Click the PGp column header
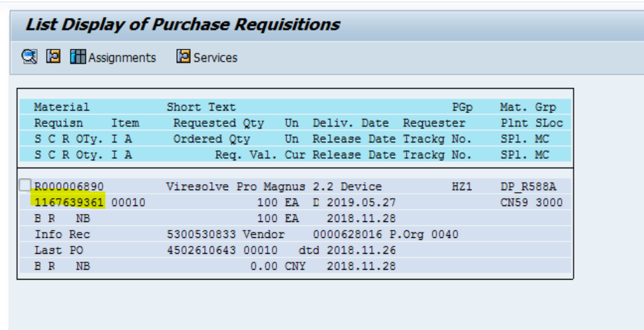The image size is (644, 330). click(462, 107)
